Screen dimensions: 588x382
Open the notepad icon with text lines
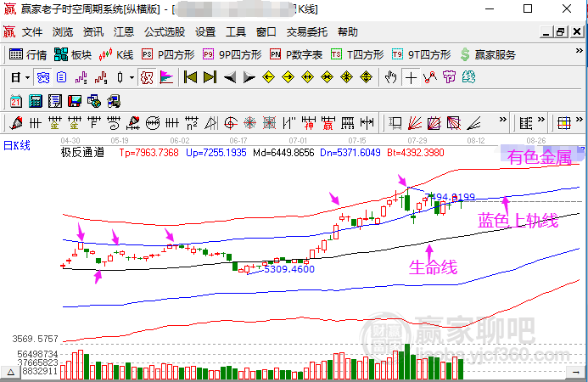click(55, 101)
